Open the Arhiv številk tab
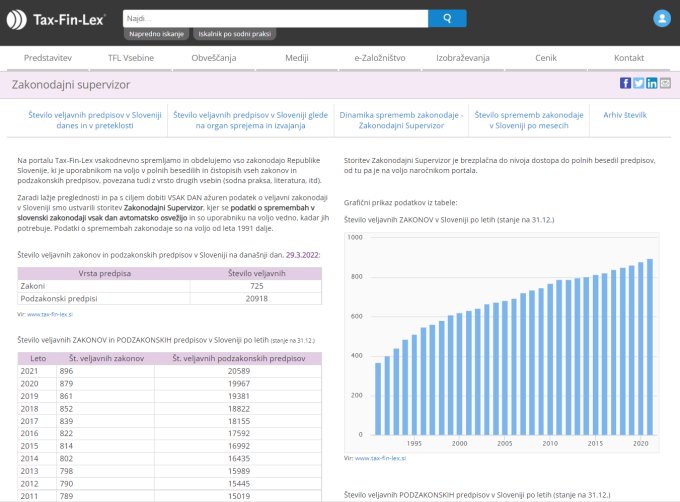 tap(624, 115)
